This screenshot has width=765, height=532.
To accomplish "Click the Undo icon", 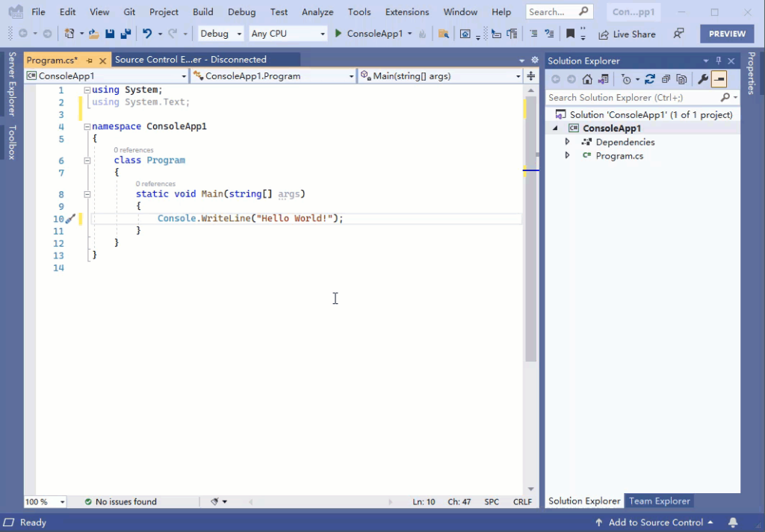I will coord(148,34).
